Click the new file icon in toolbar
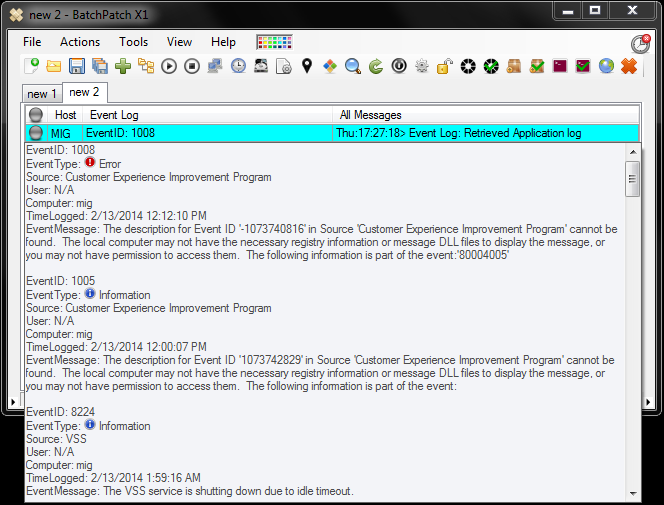The height and width of the screenshot is (505, 664). click(x=32, y=67)
